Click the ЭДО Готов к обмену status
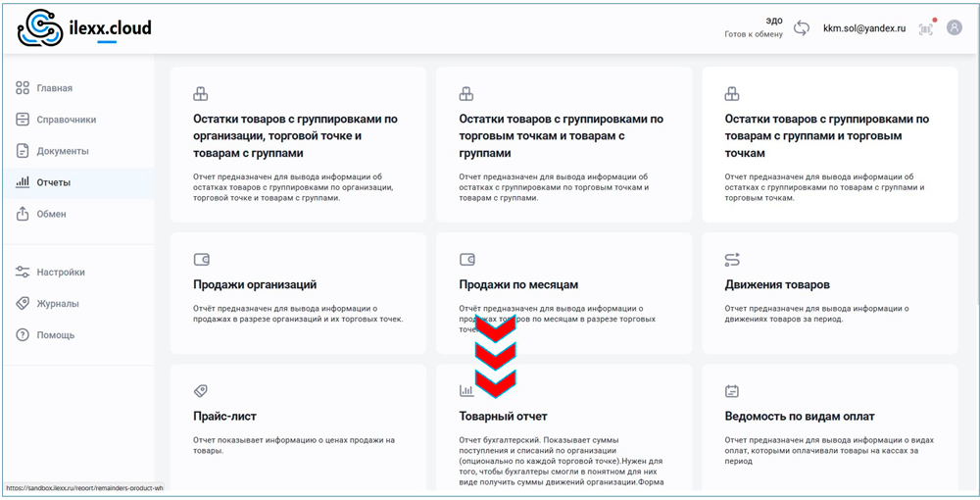The image size is (980, 500). (753, 27)
